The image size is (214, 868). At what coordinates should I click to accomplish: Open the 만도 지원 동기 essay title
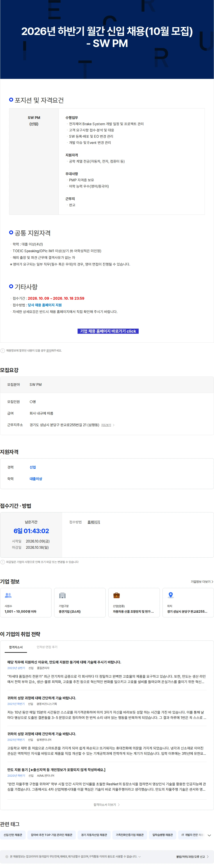pos(56,770)
